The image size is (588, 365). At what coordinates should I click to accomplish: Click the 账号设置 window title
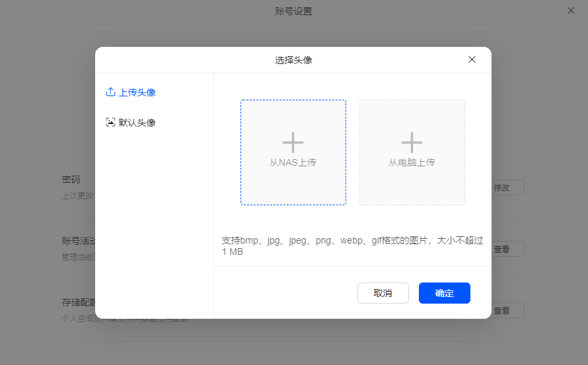pos(293,11)
